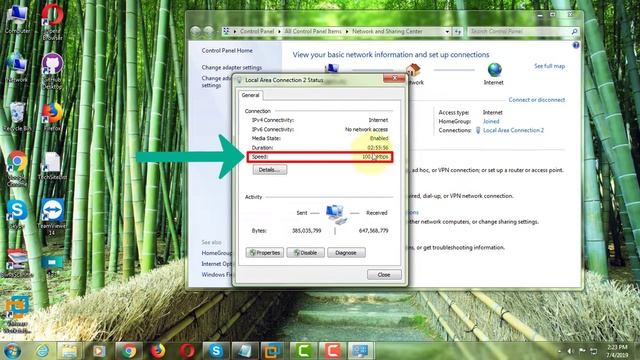Image resolution: width=640 pixels, height=360 pixels.
Task: Open the media player taskbar icon
Action: click(99, 351)
